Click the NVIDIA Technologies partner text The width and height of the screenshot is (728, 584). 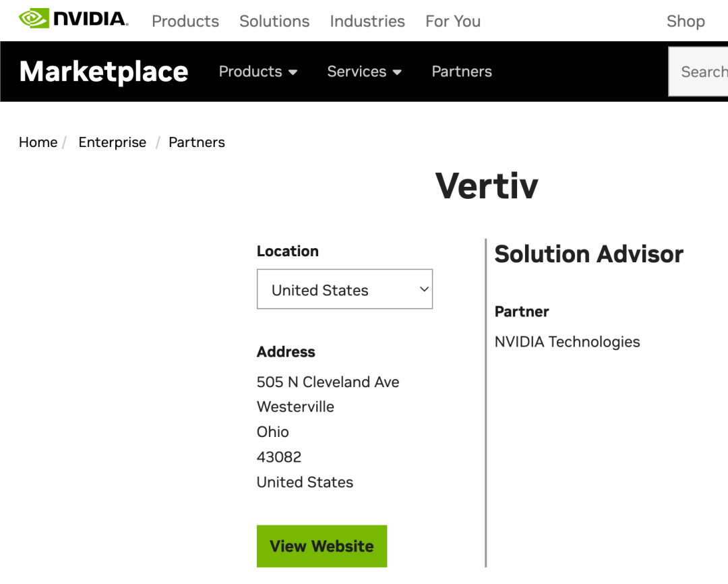[x=567, y=342]
